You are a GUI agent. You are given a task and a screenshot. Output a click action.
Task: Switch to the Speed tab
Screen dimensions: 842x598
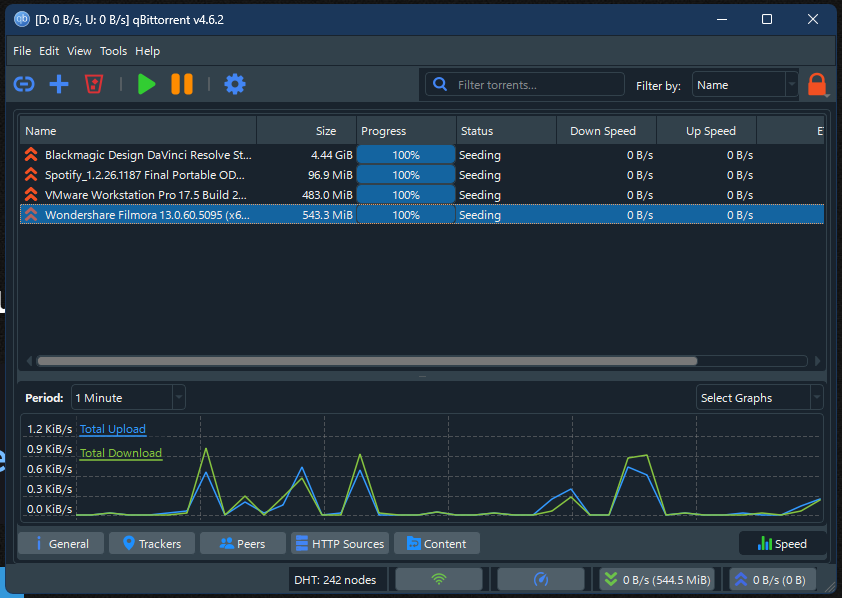(x=782, y=543)
